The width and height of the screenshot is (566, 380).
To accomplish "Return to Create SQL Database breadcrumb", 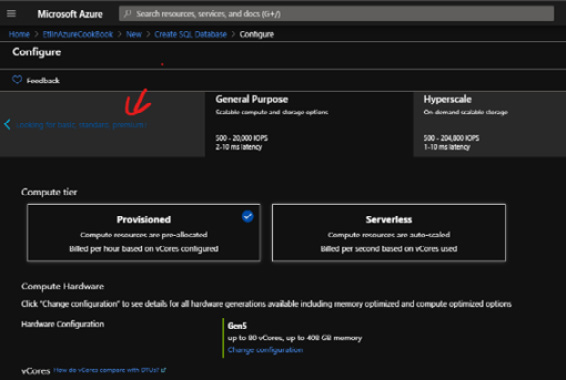I will [191, 34].
